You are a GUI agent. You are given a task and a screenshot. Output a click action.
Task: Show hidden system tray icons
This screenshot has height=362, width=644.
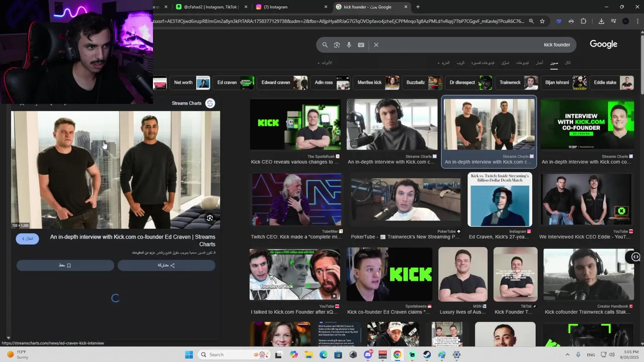[x=567, y=354]
